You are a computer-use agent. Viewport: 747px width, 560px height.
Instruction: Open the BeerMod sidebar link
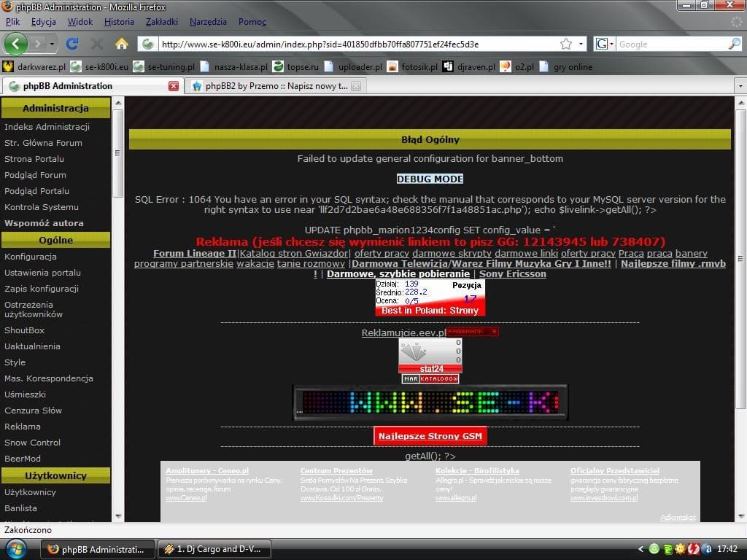coord(23,459)
